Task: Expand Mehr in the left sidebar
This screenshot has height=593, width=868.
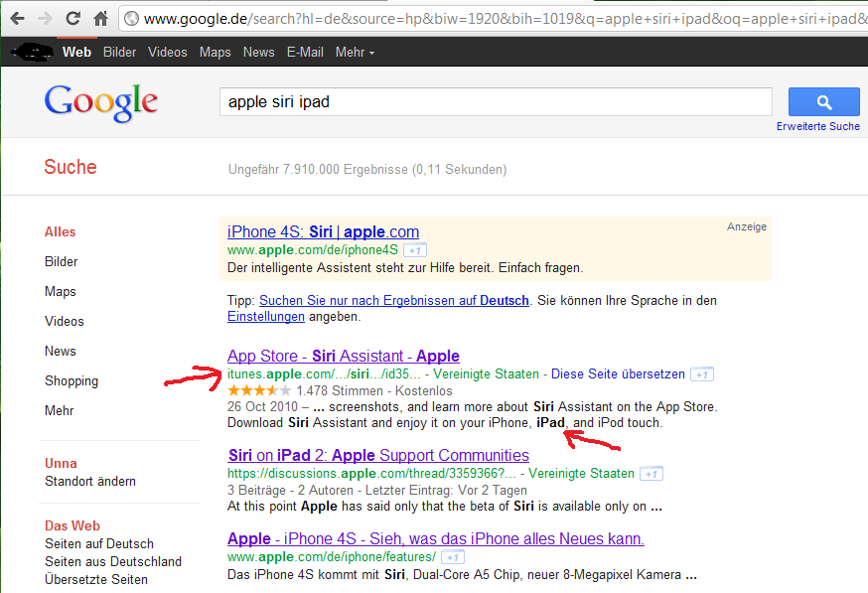Action: (x=60, y=411)
